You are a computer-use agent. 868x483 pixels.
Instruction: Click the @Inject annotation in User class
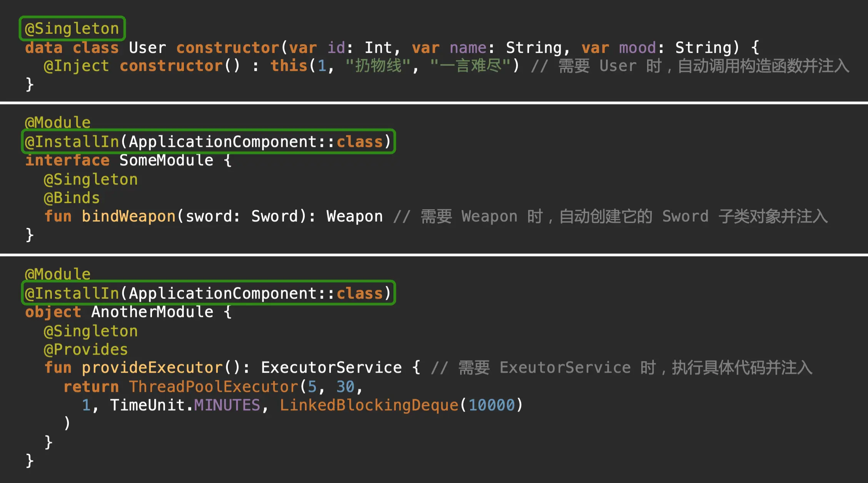pyautogui.click(x=76, y=66)
